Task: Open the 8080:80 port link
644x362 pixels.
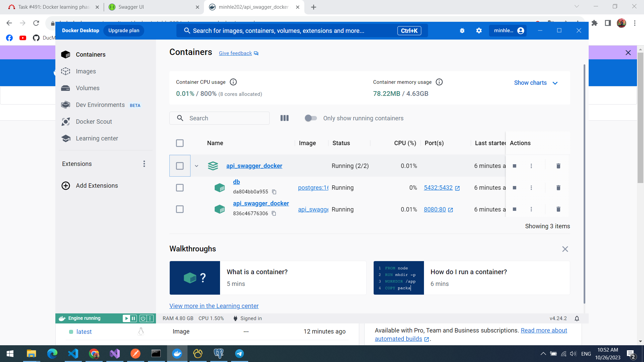Action: pyautogui.click(x=435, y=209)
